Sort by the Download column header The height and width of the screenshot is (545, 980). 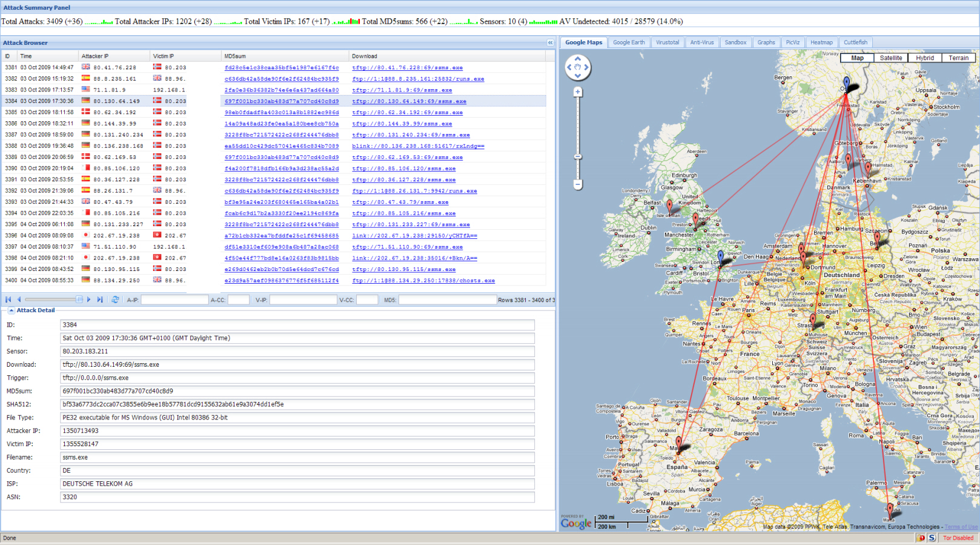tap(447, 56)
